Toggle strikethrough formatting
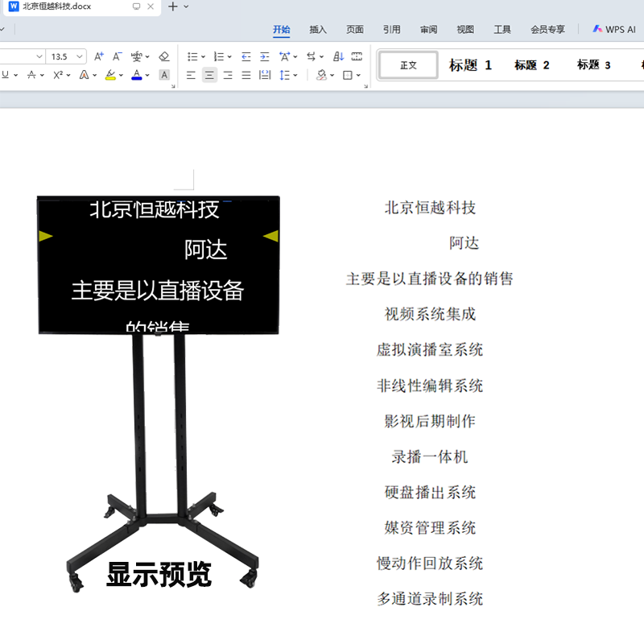Image resolution: width=644 pixels, height=644 pixels. pos(31,75)
